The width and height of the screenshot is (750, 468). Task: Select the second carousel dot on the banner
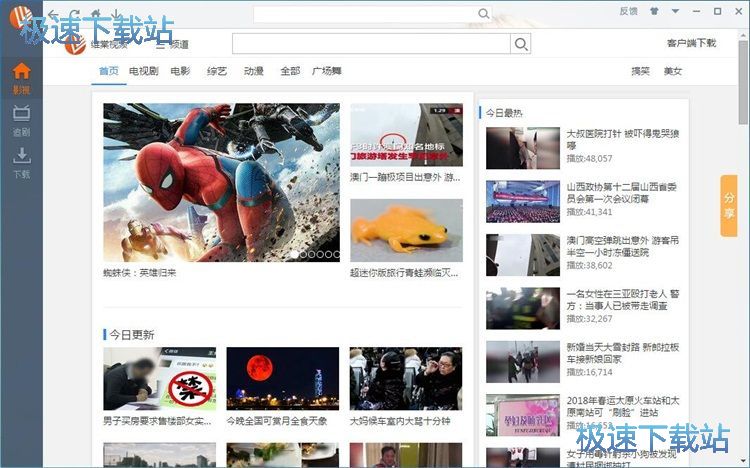click(303, 255)
